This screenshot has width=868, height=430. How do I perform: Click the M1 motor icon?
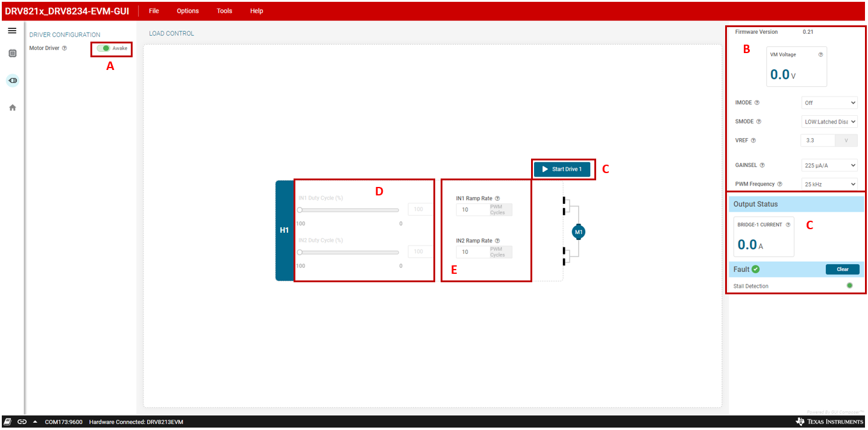(579, 232)
